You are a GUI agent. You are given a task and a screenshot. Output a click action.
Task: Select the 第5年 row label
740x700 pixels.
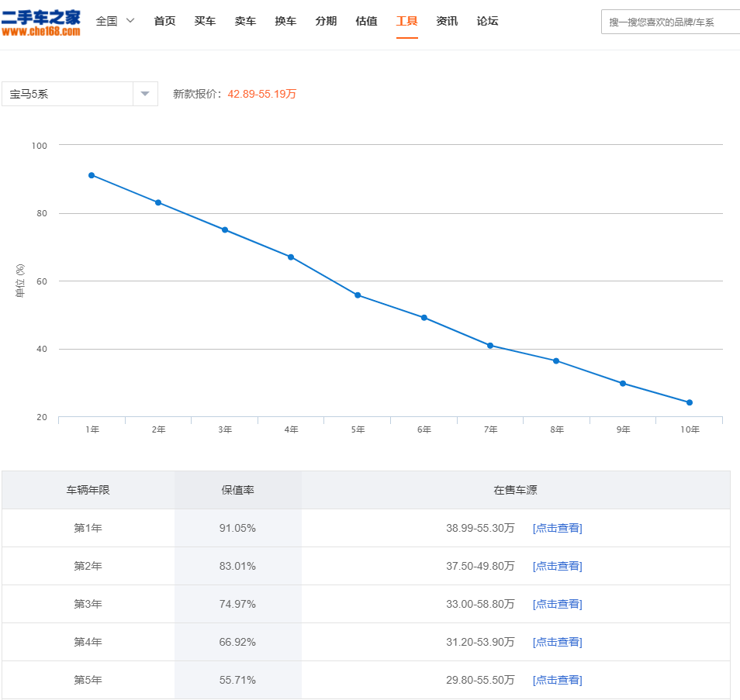[x=88, y=680]
